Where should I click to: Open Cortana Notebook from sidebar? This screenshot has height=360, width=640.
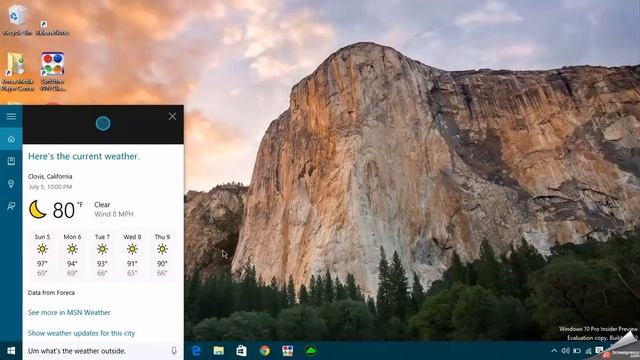[x=11, y=161]
